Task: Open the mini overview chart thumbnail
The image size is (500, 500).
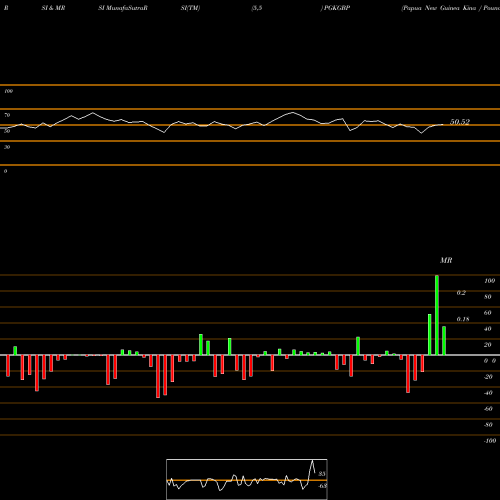Action: click(x=247, y=479)
